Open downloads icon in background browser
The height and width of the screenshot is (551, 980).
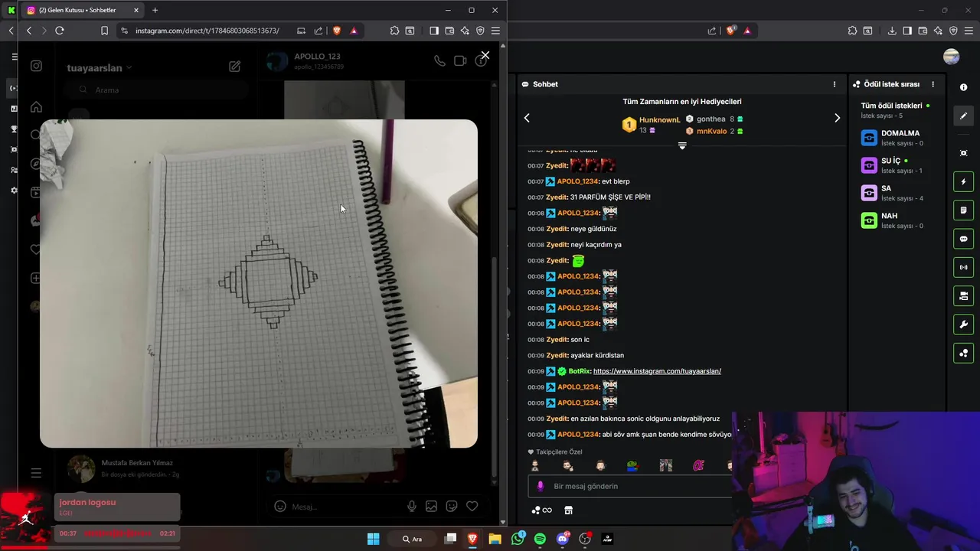892,31
